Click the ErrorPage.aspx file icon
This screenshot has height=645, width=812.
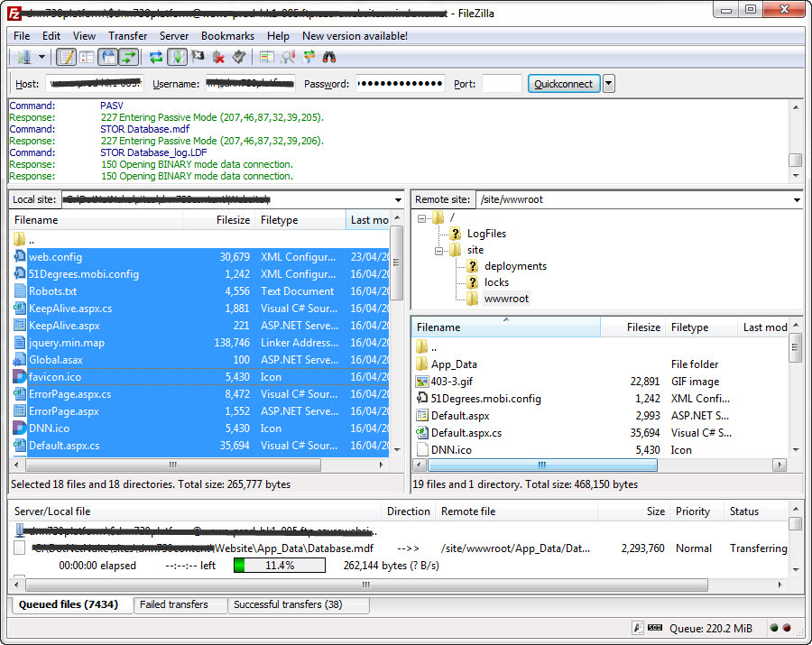pyautogui.click(x=20, y=411)
